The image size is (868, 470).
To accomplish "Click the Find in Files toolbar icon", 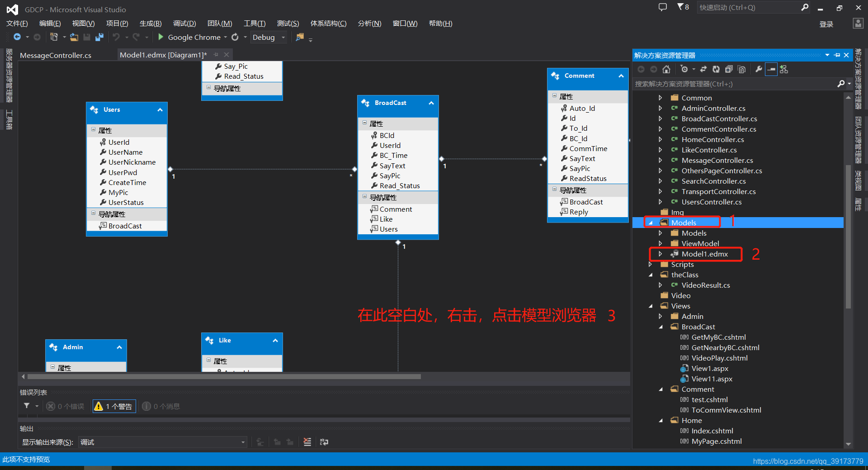I will pyautogui.click(x=300, y=37).
